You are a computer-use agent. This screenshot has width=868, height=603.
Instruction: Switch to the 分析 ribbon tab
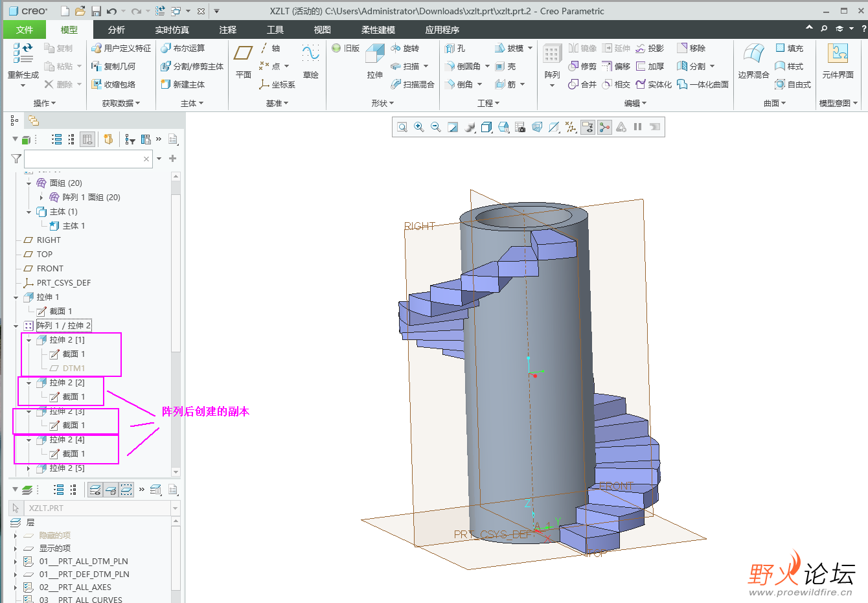tap(117, 30)
